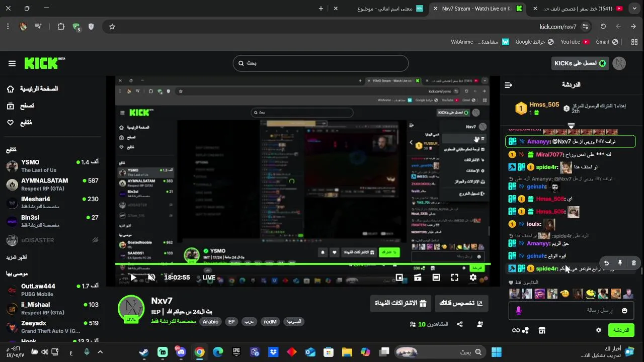
Task: Click the clip creation icon in player
Action: pos(418,278)
